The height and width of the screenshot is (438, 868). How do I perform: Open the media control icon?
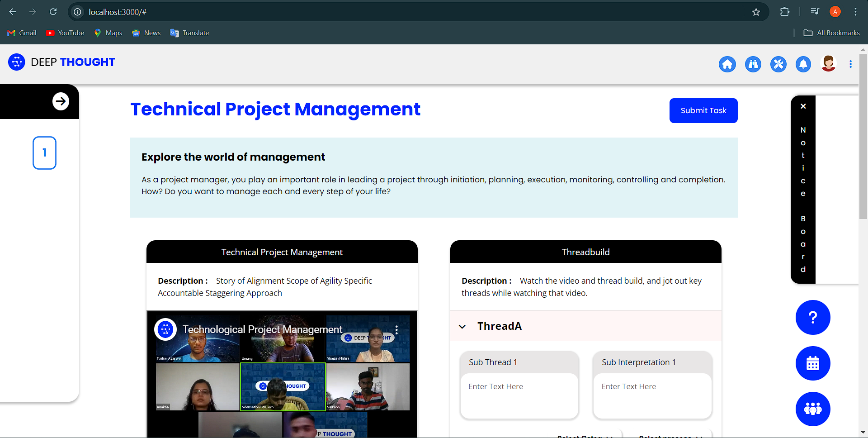pyautogui.click(x=815, y=12)
